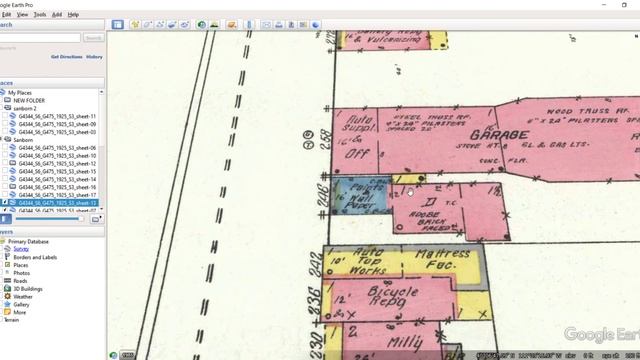Click the Print toolbar icon
The image size is (640, 360).
point(279,24)
